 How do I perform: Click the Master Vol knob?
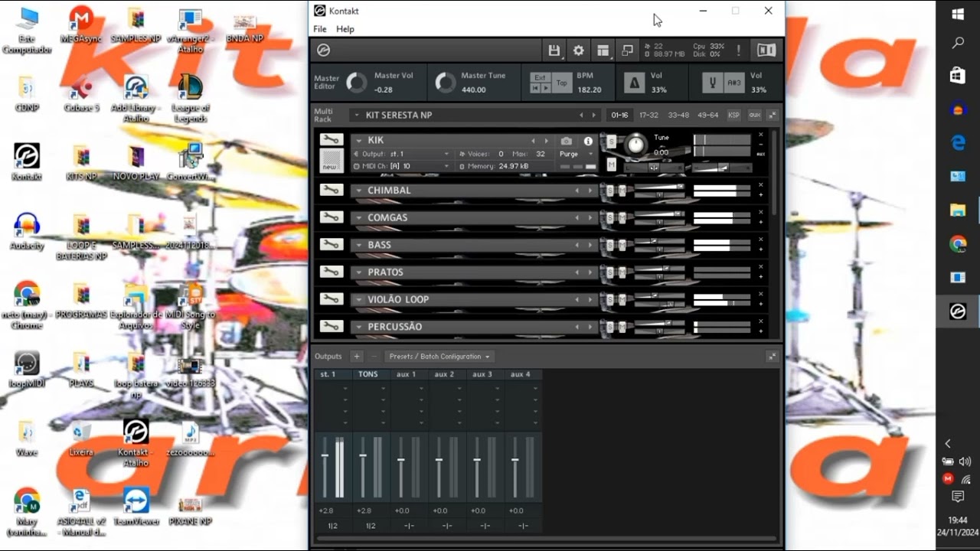[357, 83]
